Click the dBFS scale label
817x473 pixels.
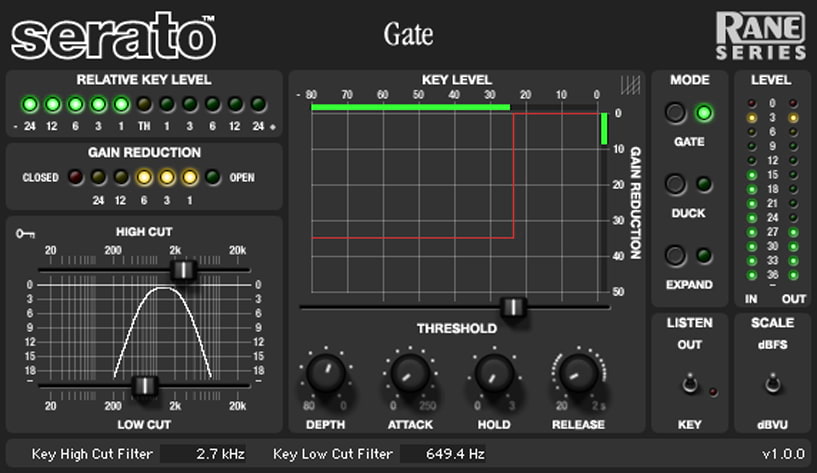[x=773, y=345]
